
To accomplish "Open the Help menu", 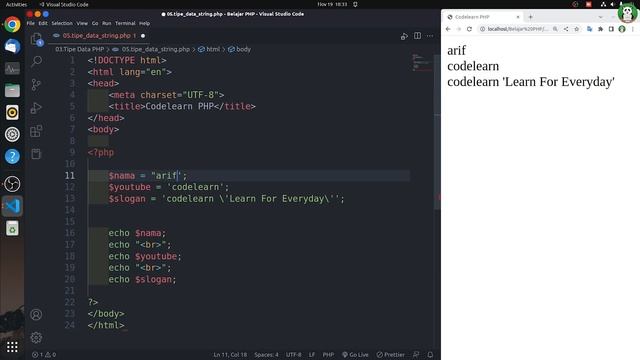I will tap(144, 23).
